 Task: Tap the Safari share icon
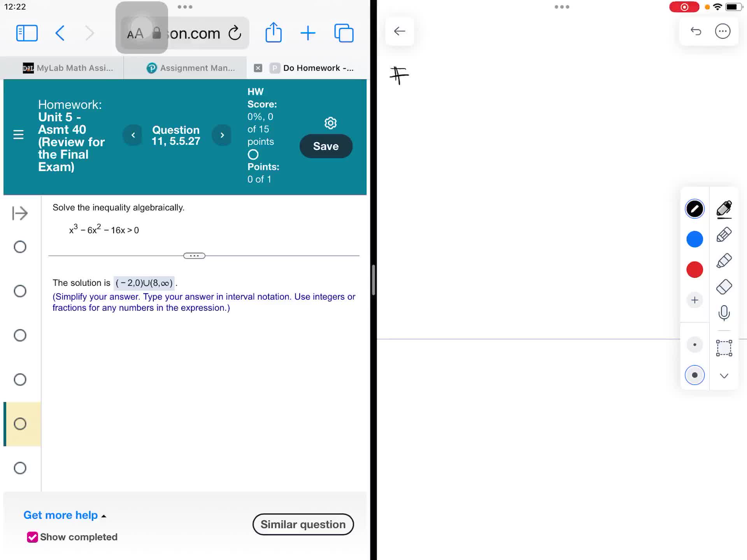(x=274, y=33)
